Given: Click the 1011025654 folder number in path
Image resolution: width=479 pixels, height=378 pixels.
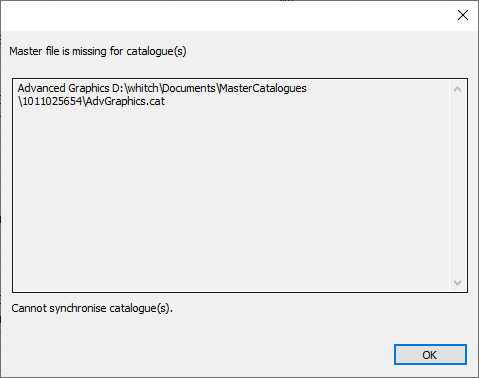Looking at the screenshot, I should click(52, 101).
